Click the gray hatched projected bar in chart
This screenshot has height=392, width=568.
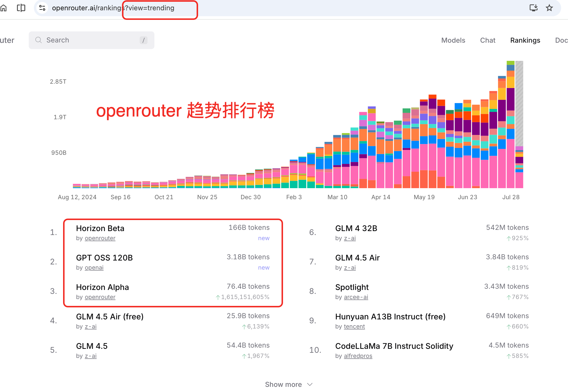519,103
